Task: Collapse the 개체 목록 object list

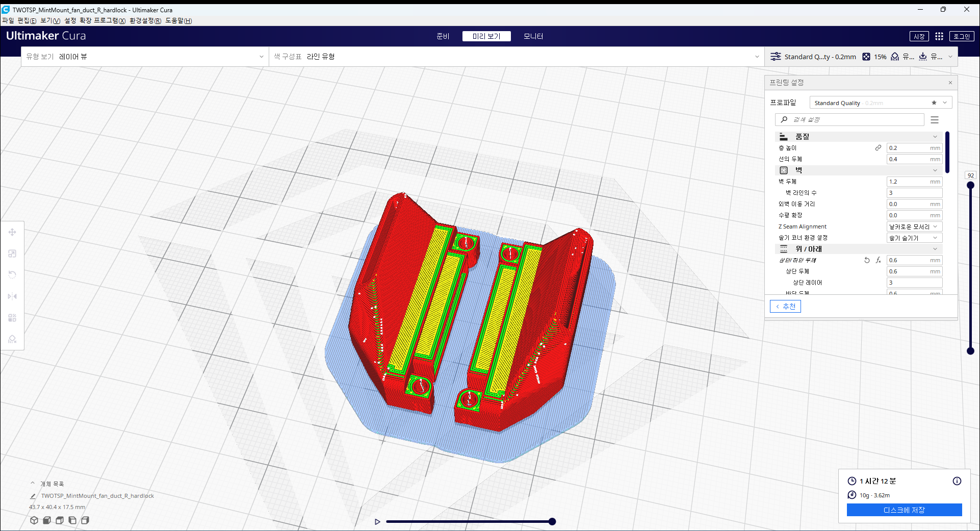Action: (x=33, y=483)
